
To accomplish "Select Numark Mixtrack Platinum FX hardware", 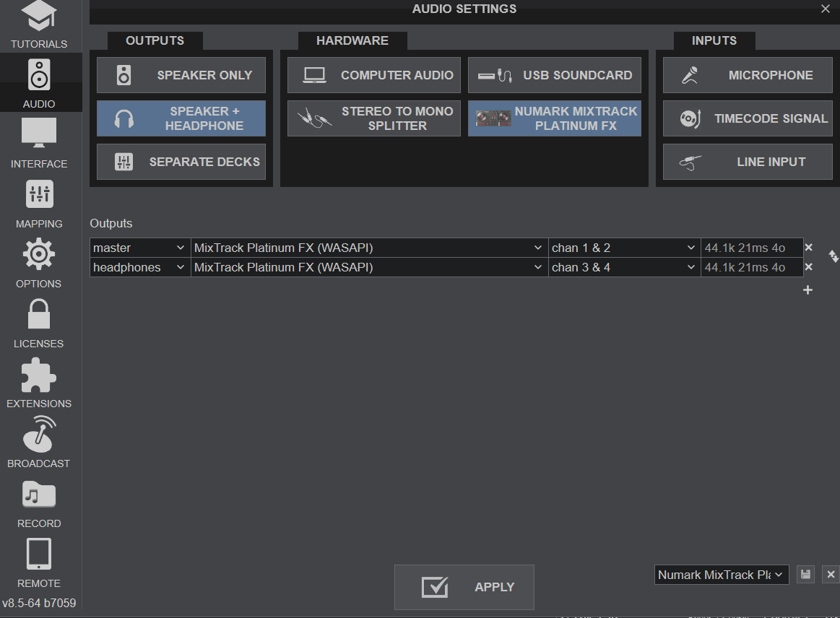I will [x=555, y=118].
